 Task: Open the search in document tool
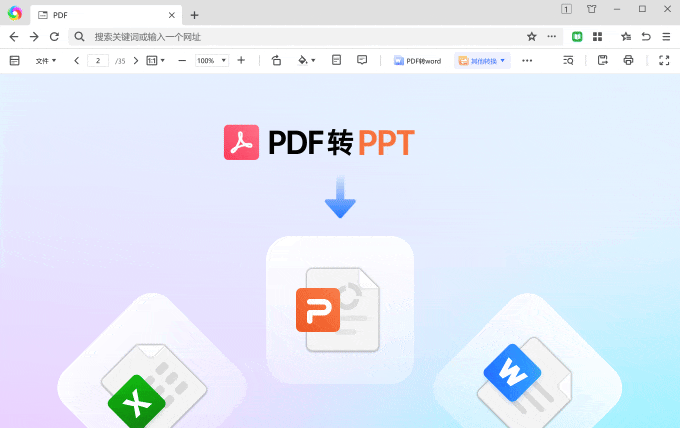point(568,61)
